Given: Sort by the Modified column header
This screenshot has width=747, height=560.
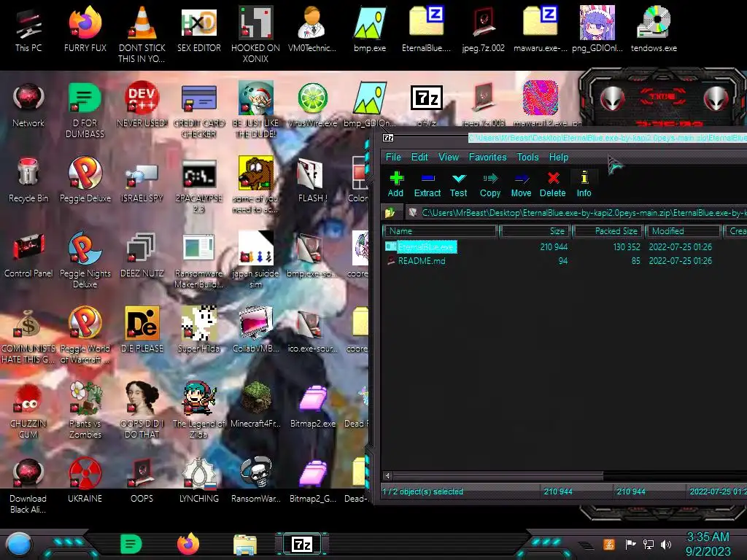Looking at the screenshot, I should coord(683,231).
